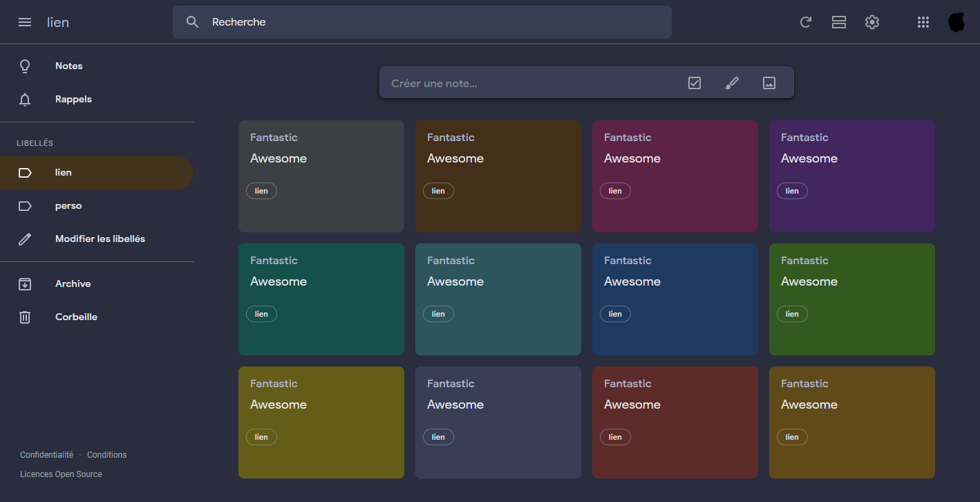Viewport: 980px width, 502px height.
Task: Open the Google apps grid launcher
Action: pos(923,21)
